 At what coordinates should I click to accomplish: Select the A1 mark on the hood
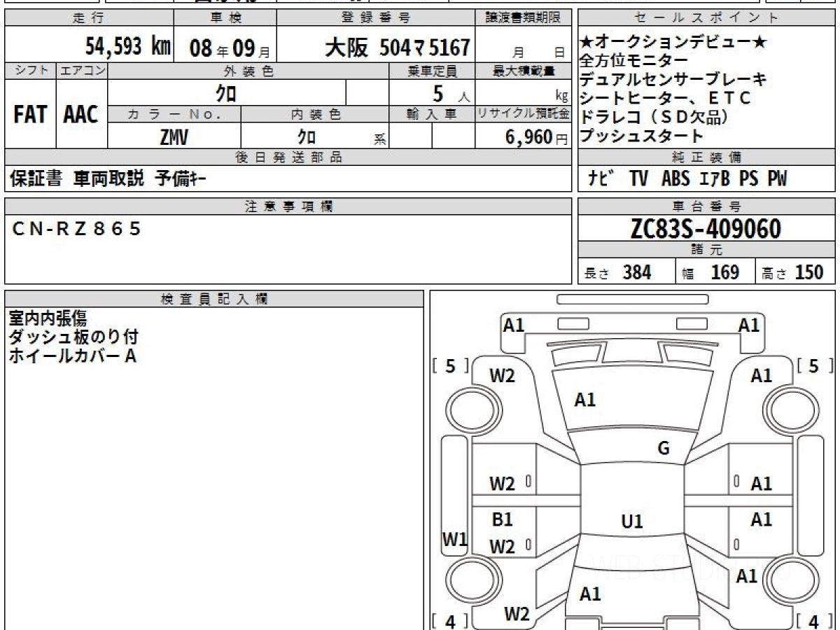coord(585,400)
